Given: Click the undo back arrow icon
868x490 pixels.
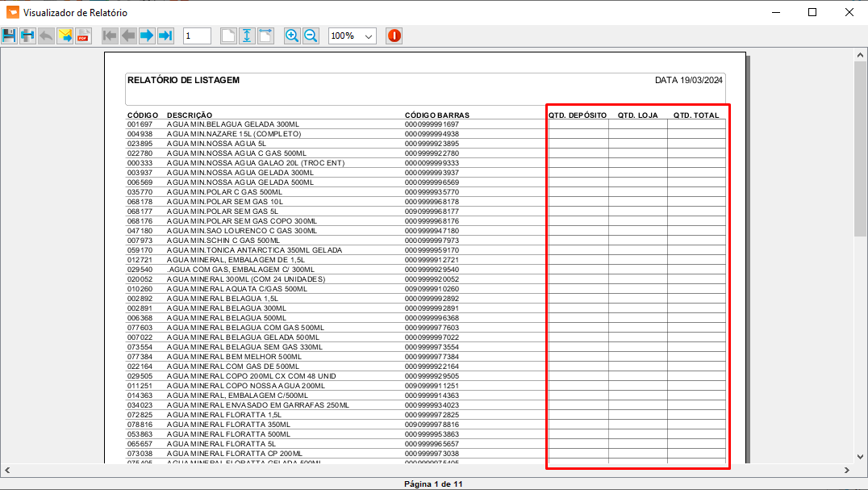Looking at the screenshot, I should [x=46, y=36].
